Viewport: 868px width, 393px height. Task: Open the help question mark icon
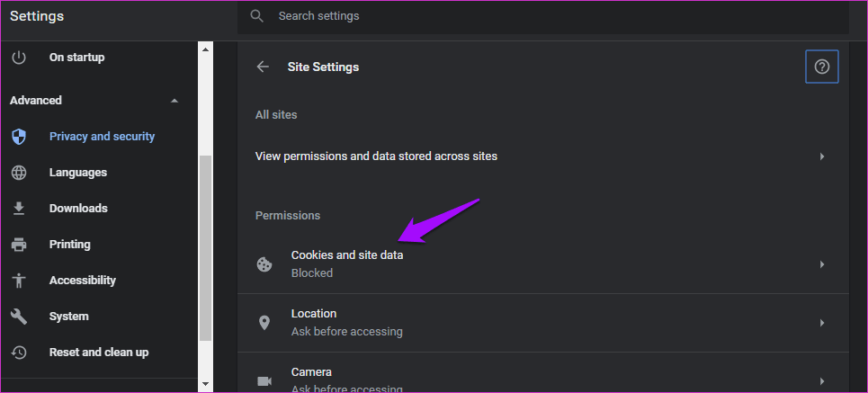tap(821, 67)
